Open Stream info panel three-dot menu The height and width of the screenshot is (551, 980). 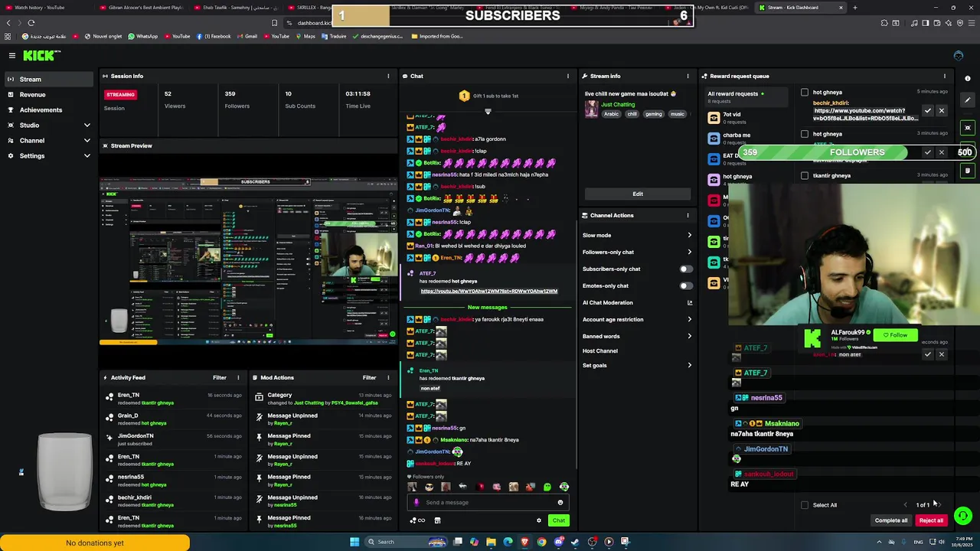tap(688, 76)
